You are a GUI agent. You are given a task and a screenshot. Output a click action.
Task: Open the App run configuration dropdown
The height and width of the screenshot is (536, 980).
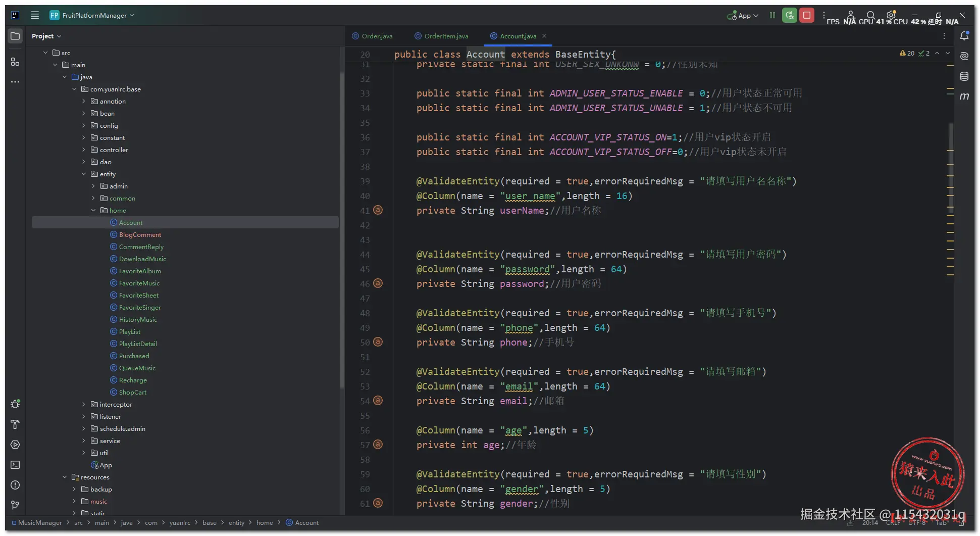[x=743, y=16]
